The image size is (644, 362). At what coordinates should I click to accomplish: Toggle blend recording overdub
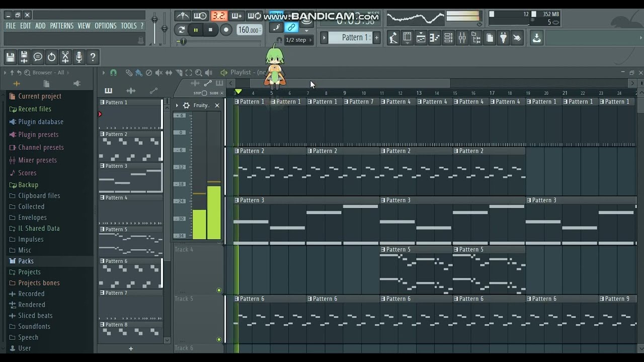(236, 16)
